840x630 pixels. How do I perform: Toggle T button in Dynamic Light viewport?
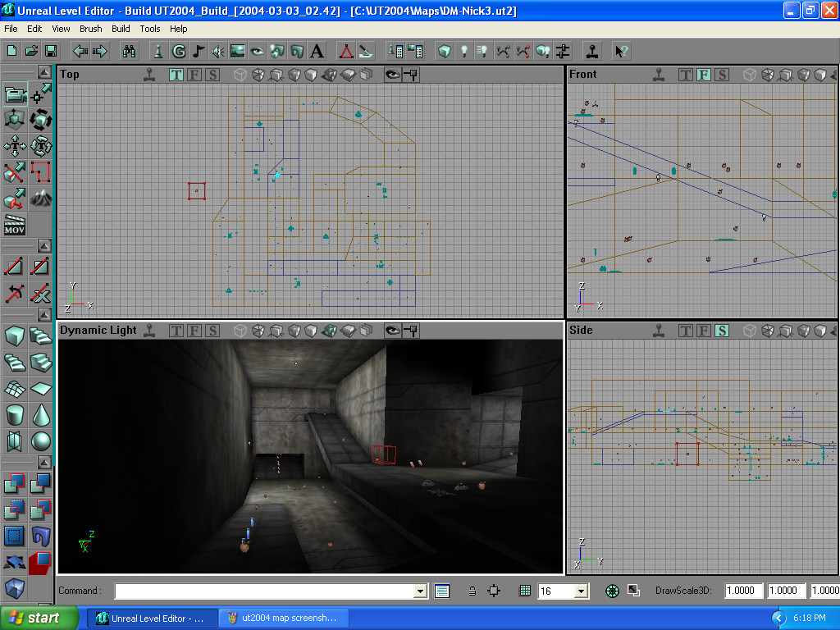click(176, 331)
